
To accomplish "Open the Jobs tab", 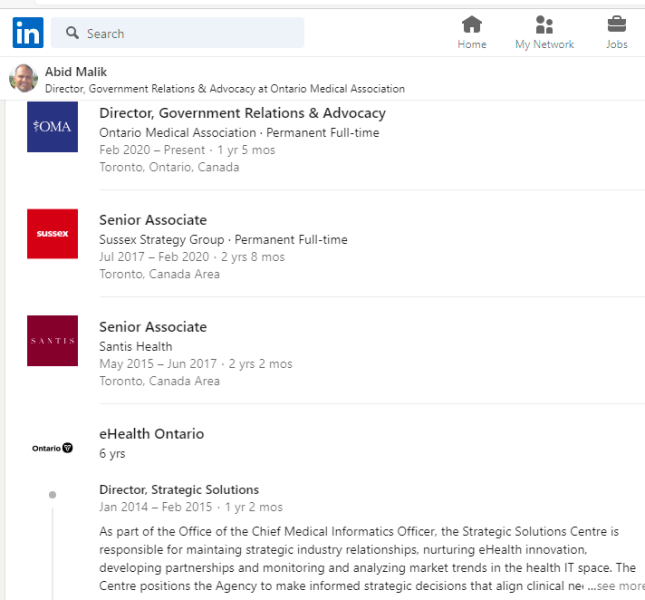I will coord(617,32).
